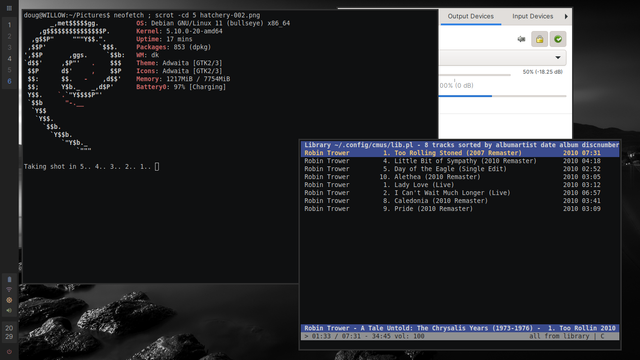The height and width of the screenshot is (360, 640).
Task: Click the tab scroll right arrow
Action: click(566, 16)
